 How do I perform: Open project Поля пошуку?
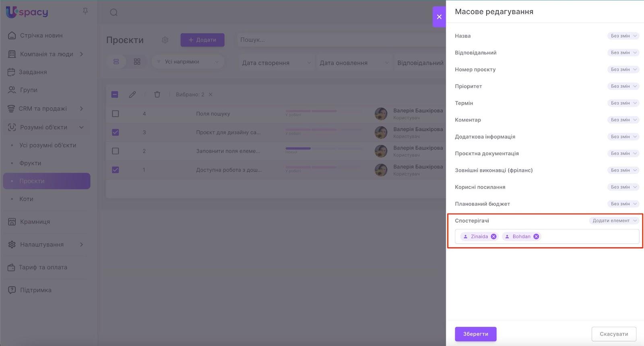click(213, 114)
